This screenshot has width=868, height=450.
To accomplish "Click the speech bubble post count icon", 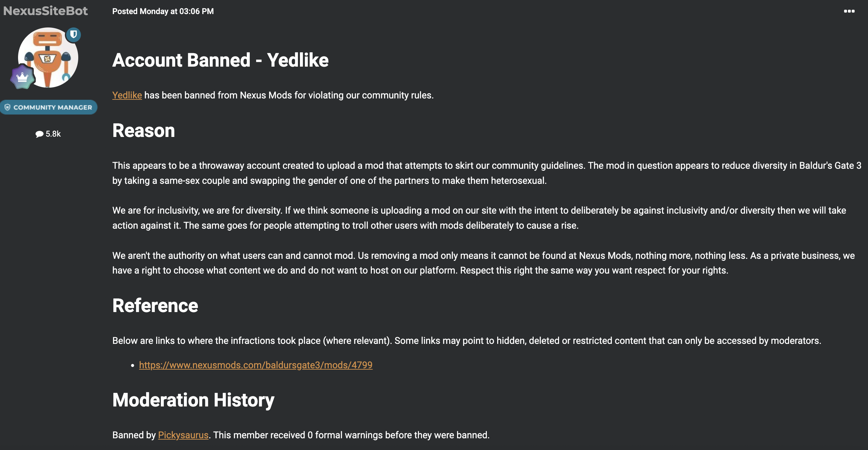I will (39, 134).
